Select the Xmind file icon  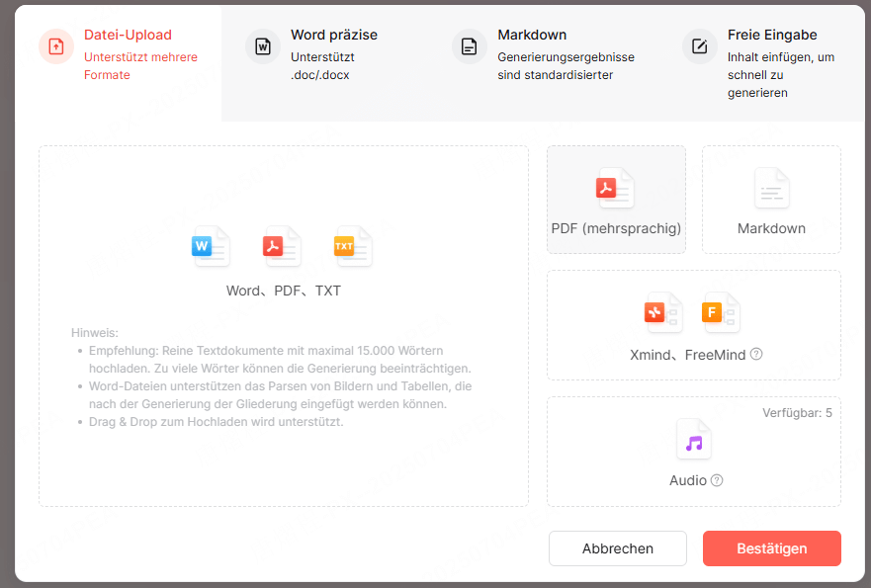662,312
